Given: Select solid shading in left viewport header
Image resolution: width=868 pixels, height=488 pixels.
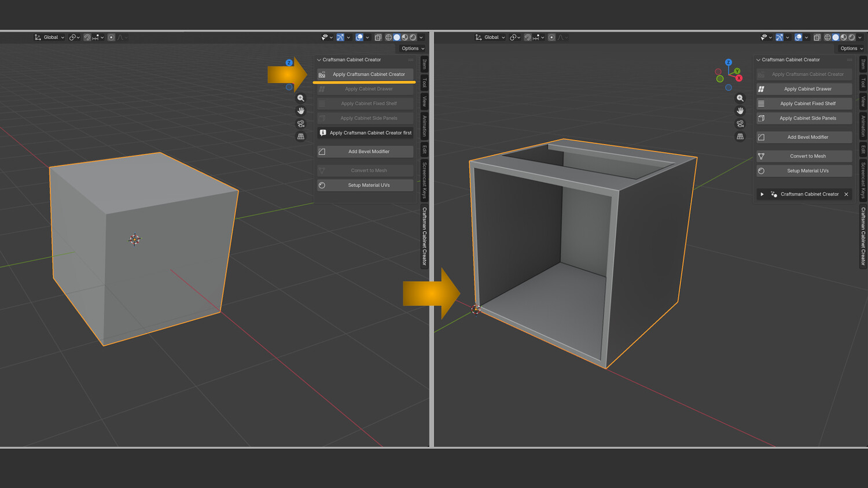Looking at the screenshot, I should tap(397, 38).
